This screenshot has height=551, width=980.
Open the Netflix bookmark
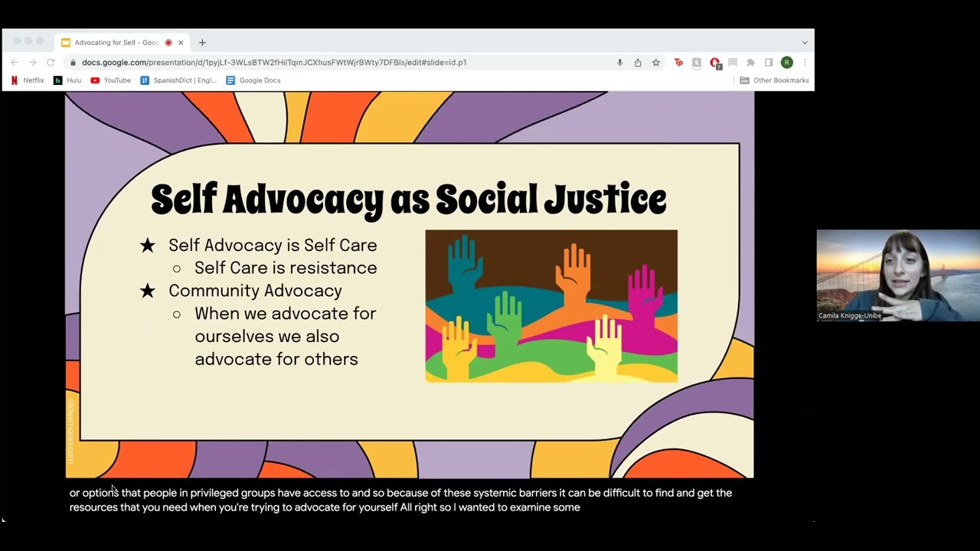(28, 80)
